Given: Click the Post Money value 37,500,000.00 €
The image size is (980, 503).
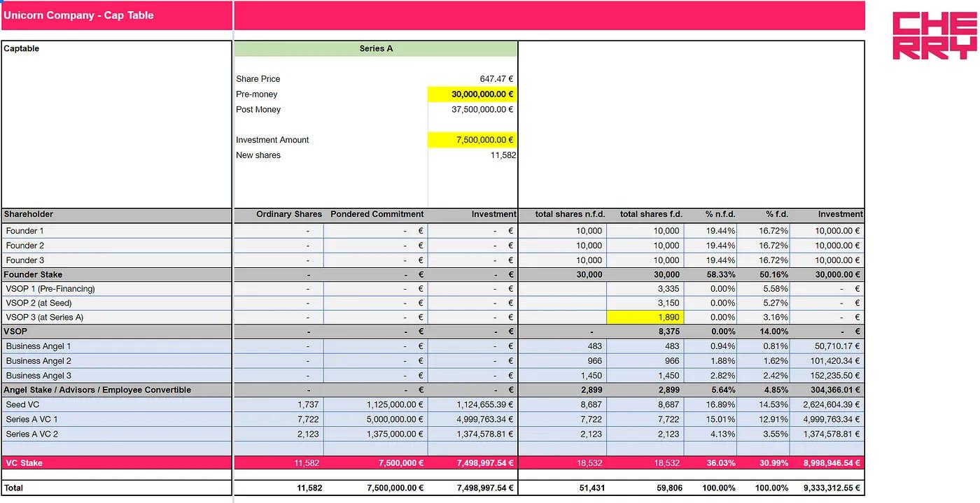Looking at the screenshot, I should 482,110.
